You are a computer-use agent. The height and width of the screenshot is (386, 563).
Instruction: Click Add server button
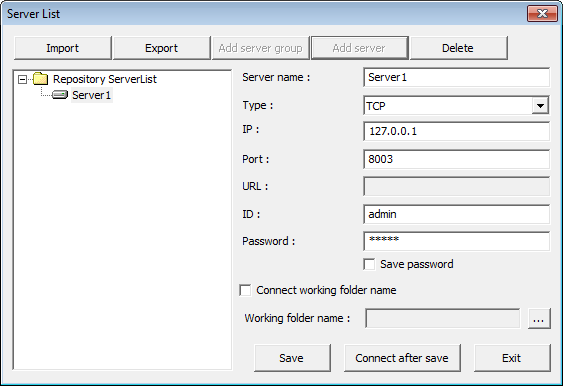click(x=359, y=48)
